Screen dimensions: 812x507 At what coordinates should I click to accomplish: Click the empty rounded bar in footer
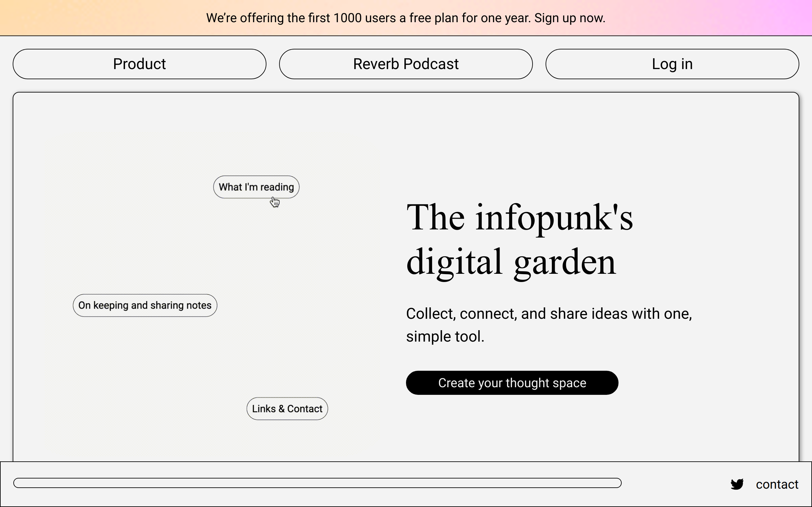(317, 483)
